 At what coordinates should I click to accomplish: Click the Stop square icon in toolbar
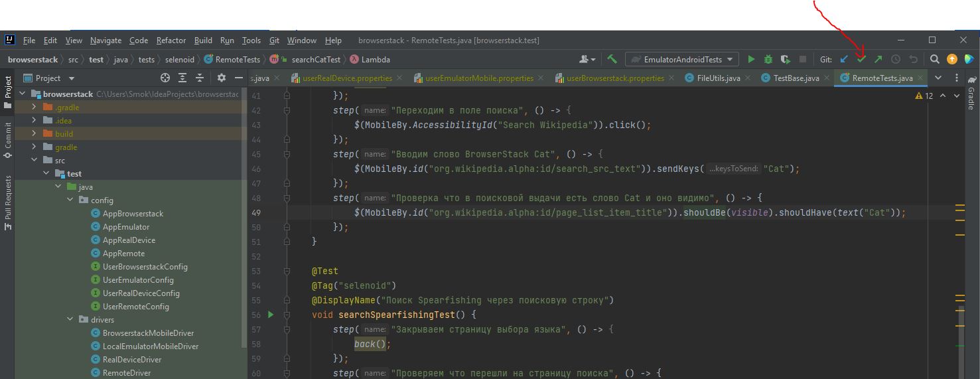(802, 59)
